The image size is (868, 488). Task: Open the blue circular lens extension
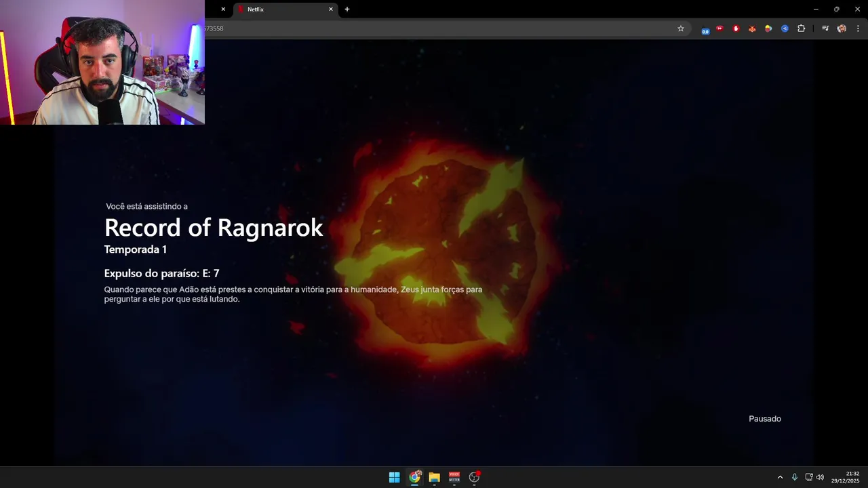(x=785, y=28)
